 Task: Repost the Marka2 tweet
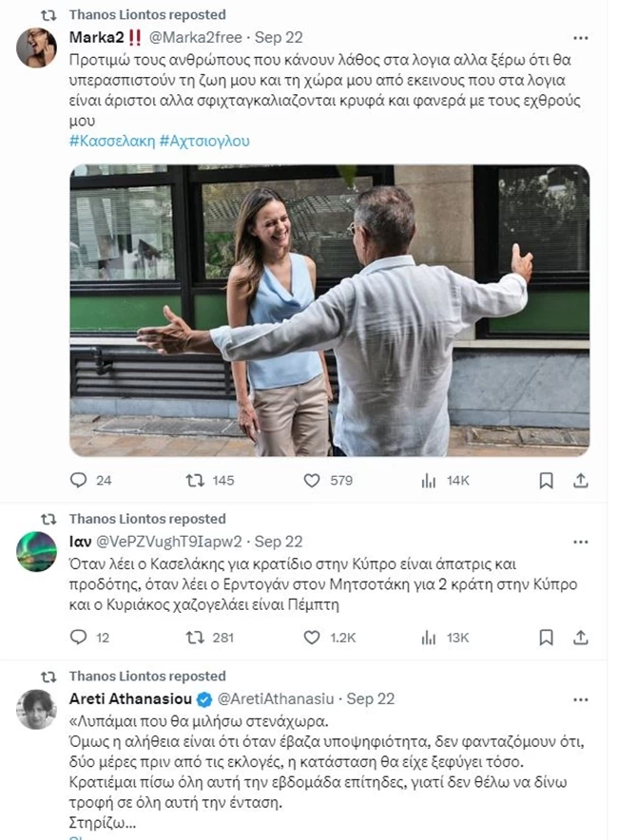pyautogui.click(x=195, y=481)
